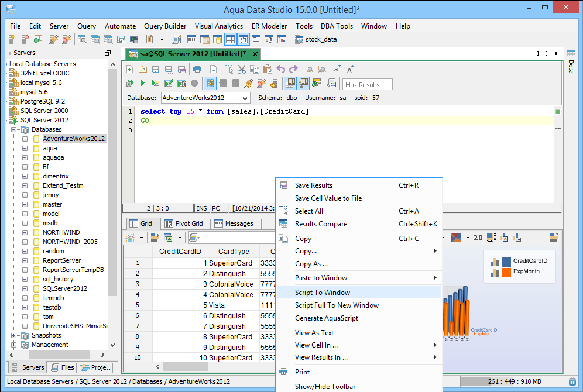
Task: Select Save Results in context menu
Action: [314, 185]
